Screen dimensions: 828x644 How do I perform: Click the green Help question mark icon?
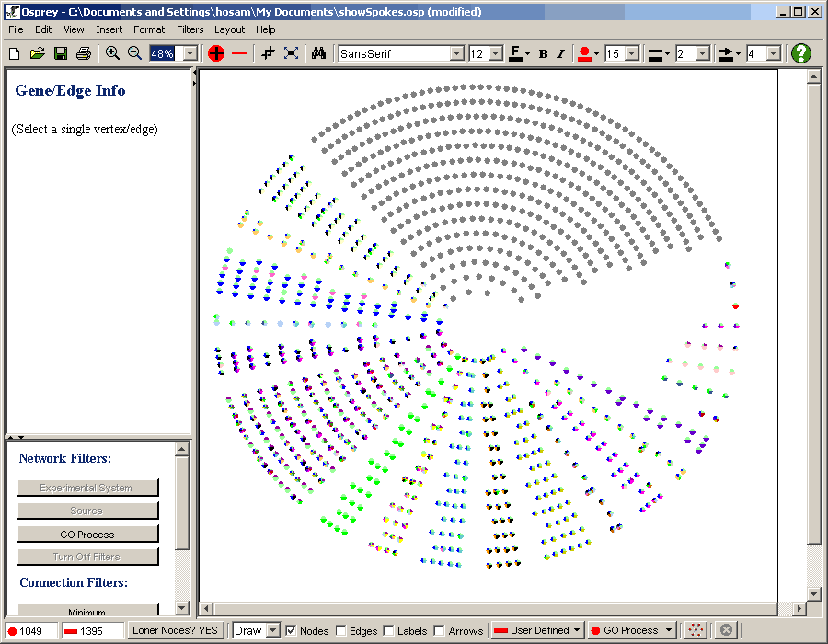pyautogui.click(x=801, y=53)
